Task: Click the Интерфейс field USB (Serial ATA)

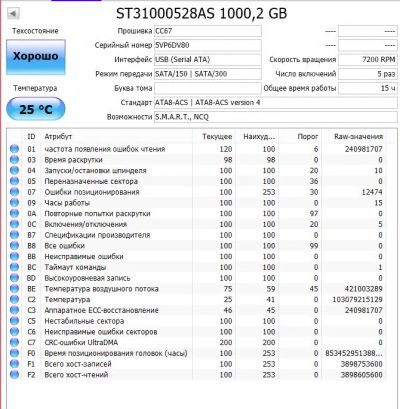Action: pos(208,60)
